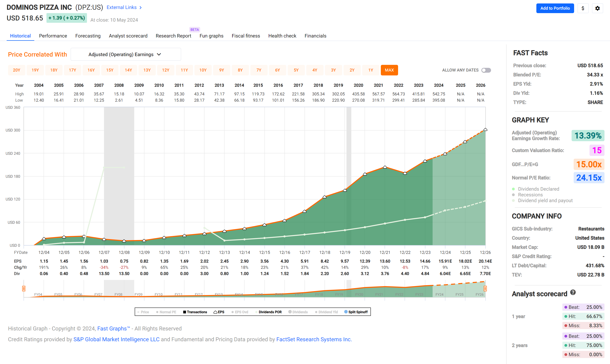
Task: Toggle Normal PE series in legend
Action: coord(166,312)
